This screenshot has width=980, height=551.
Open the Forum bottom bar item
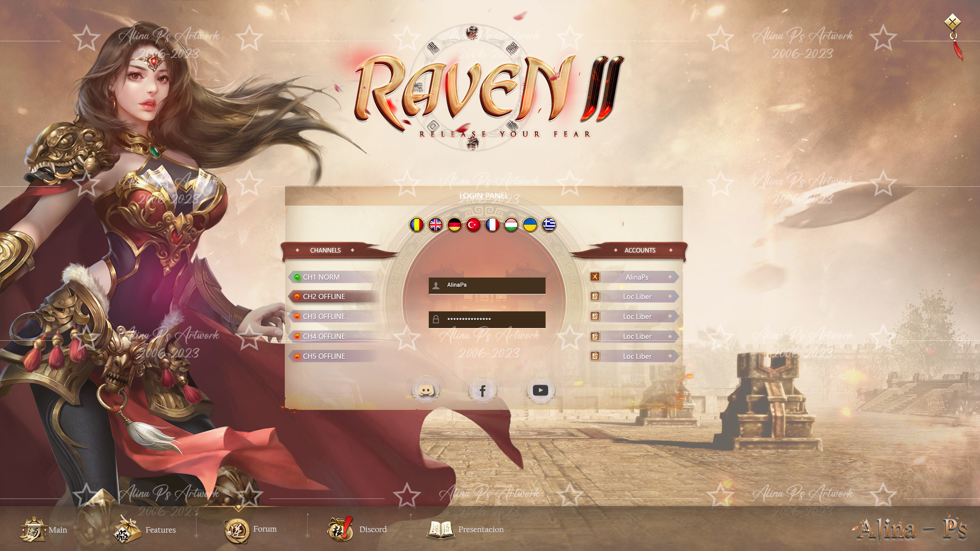(250, 530)
